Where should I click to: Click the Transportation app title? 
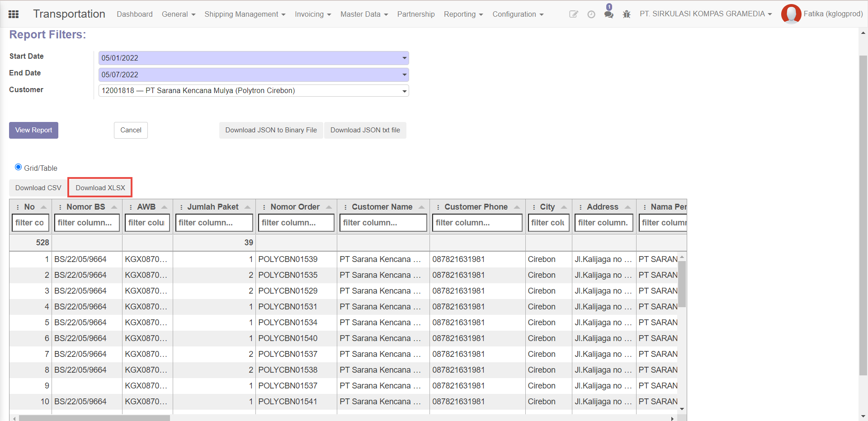pyautogui.click(x=69, y=14)
